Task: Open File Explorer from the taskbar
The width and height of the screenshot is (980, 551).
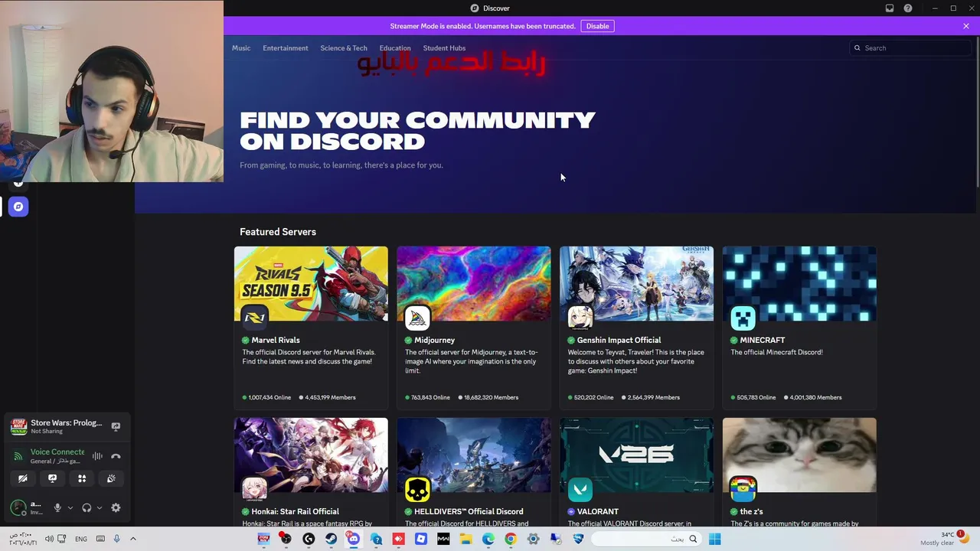Action: 465,539
